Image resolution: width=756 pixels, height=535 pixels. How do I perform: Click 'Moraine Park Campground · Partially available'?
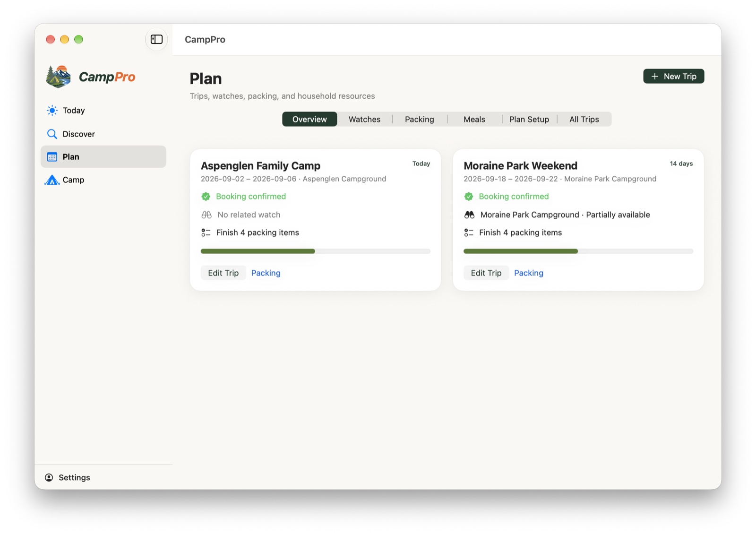(x=565, y=215)
